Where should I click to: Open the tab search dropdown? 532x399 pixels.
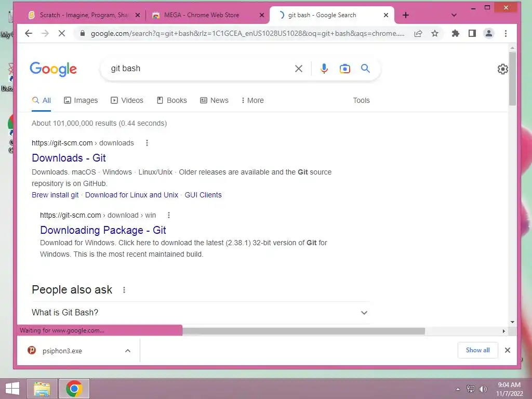pos(454,15)
